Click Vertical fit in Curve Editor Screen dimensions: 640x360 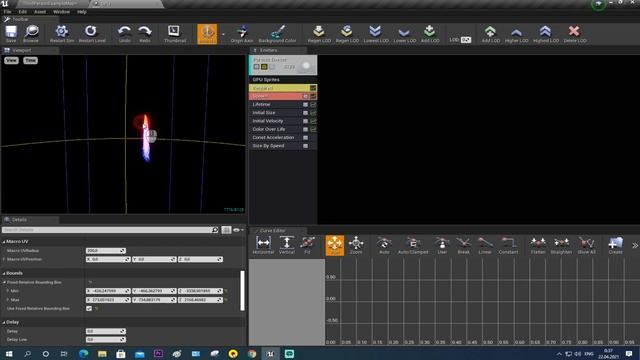coord(287,245)
